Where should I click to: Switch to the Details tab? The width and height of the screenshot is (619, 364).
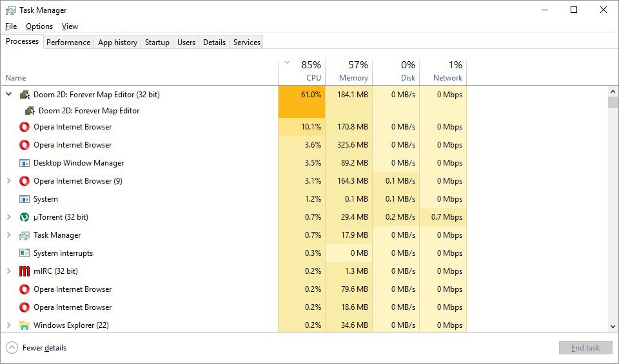click(214, 42)
